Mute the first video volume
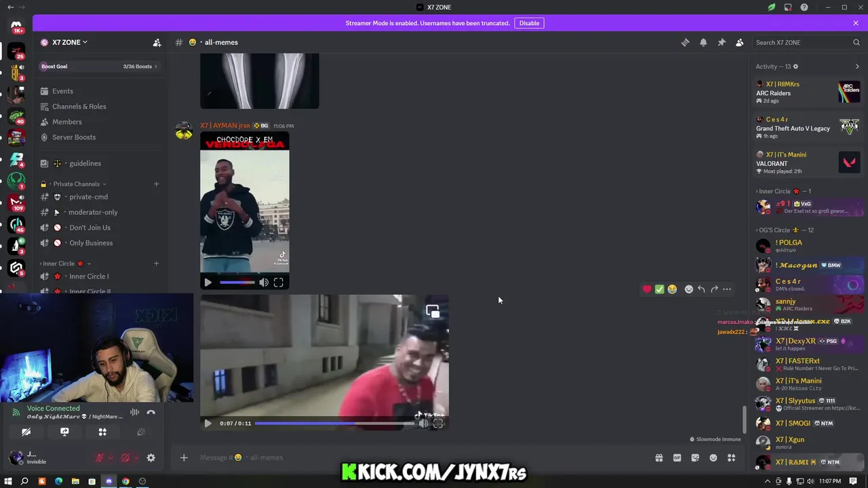Viewport: 868px width, 488px height. [264, 283]
